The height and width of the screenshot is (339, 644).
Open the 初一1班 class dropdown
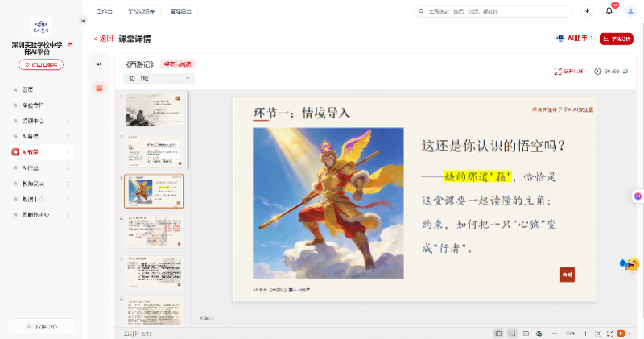(x=159, y=78)
